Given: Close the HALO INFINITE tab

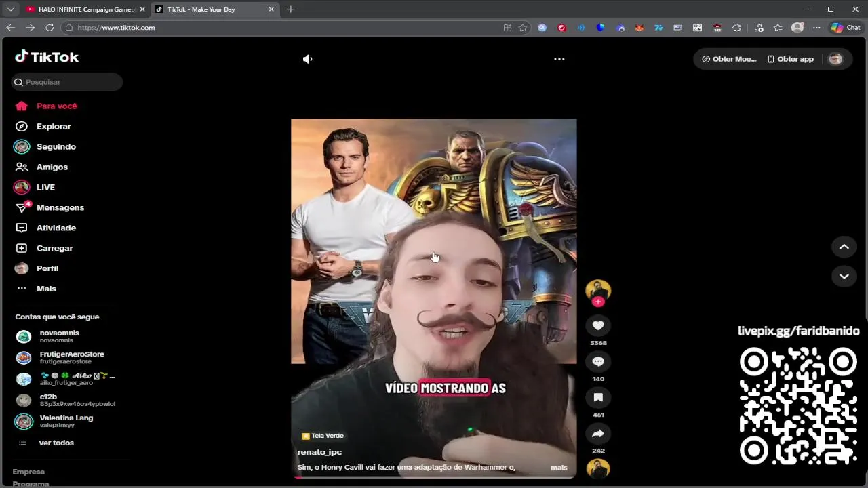Looking at the screenshot, I should [x=142, y=9].
